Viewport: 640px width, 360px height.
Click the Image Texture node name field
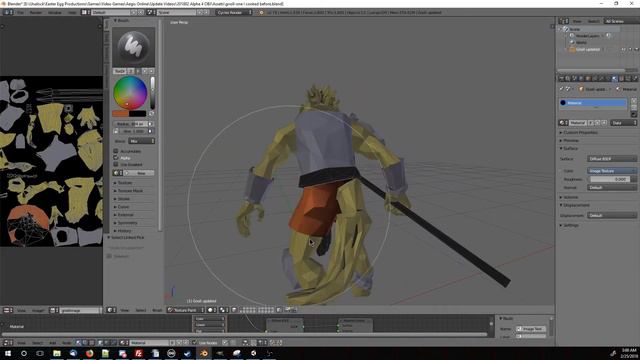(x=532, y=329)
